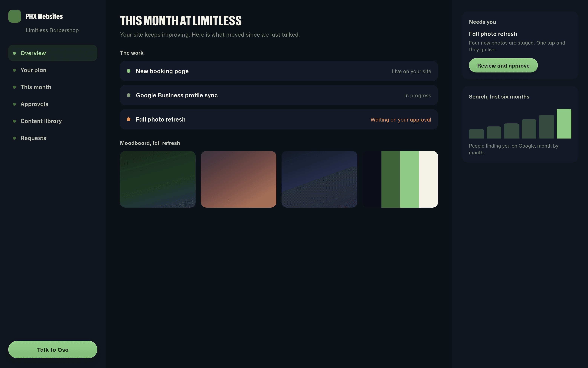Pick the off-white palette swatch
This screenshot has height=368, width=588.
428,179
